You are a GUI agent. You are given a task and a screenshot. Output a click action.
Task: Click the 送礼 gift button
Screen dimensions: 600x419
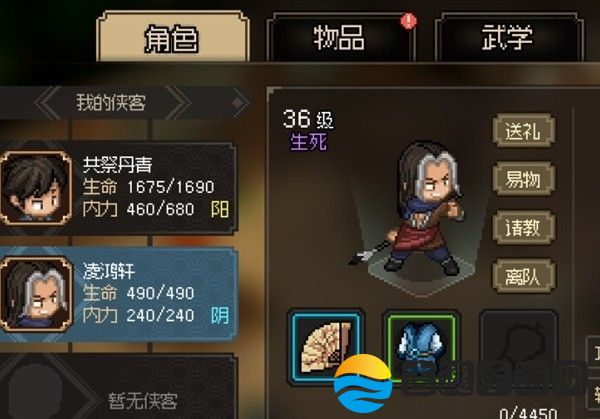tap(523, 130)
